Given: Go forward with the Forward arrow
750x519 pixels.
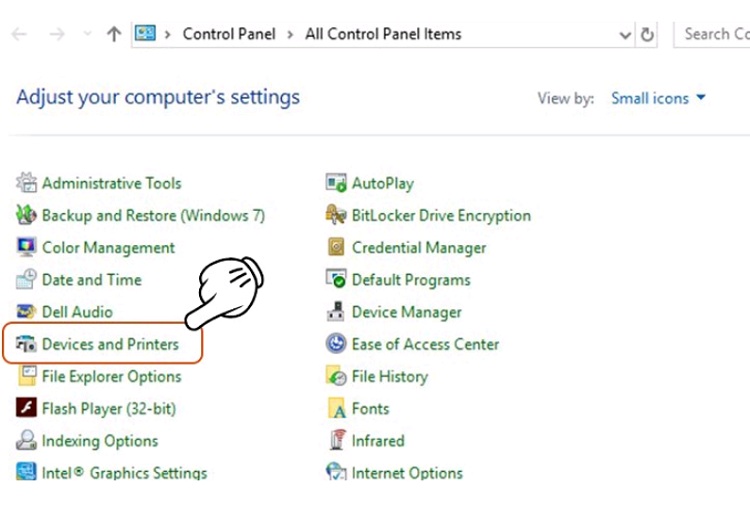Looking at the screenshot, I should pyautogui.click(x=56, y=34).
